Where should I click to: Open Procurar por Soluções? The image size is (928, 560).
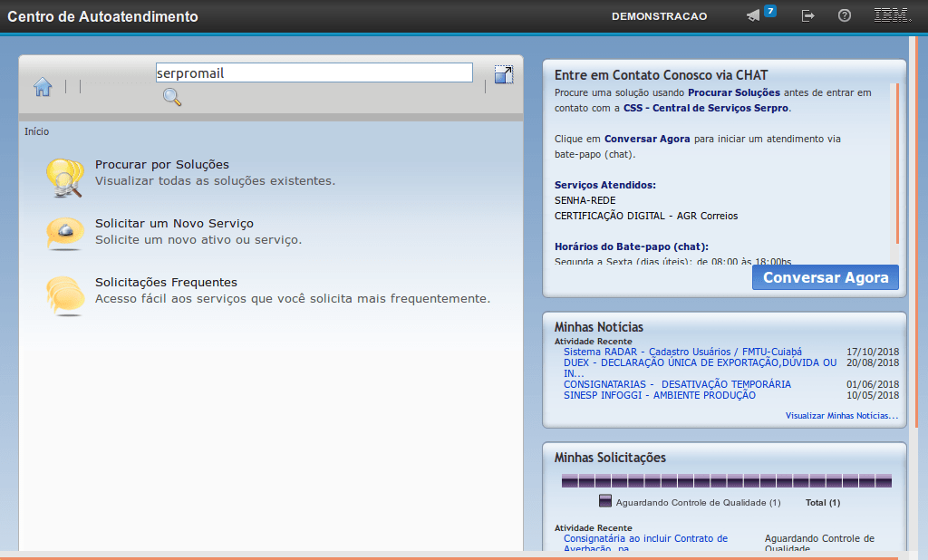162,165
